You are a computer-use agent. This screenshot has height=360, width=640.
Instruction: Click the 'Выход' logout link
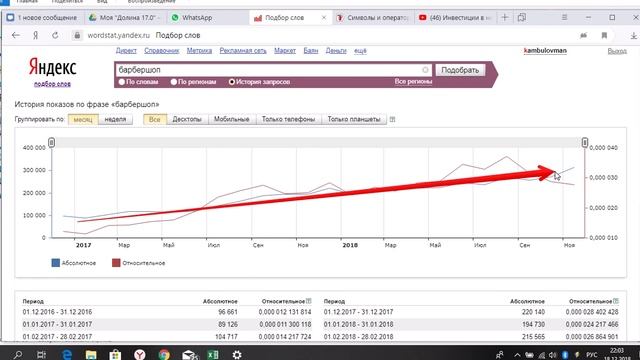click(x=617, y=51)
